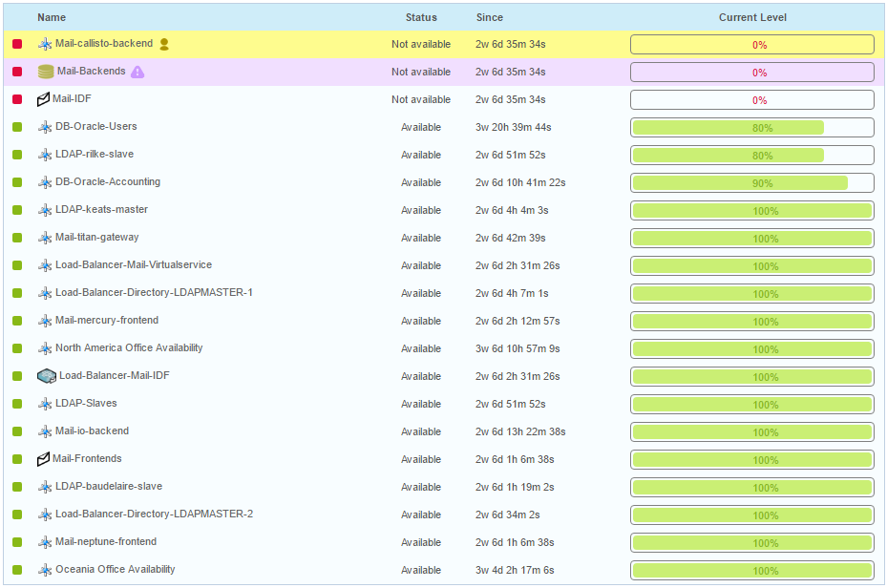The width and height of the screenshot is (887, 588).
Task: Click the load balancer box icon for Load-Balancer-Mail-IDF
Action: (x=46, y=375)
